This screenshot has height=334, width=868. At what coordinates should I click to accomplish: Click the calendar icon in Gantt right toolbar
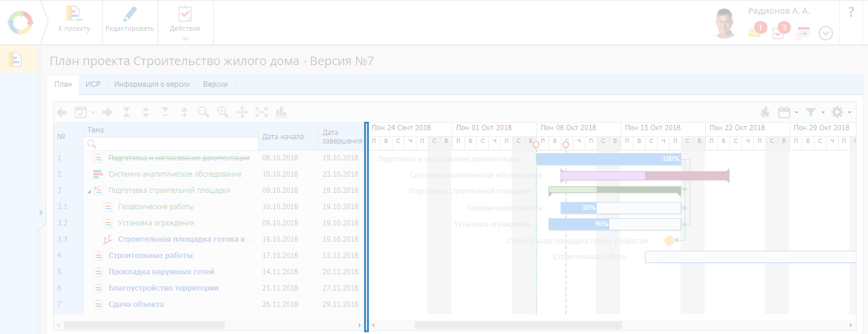(x=784, y=112)
